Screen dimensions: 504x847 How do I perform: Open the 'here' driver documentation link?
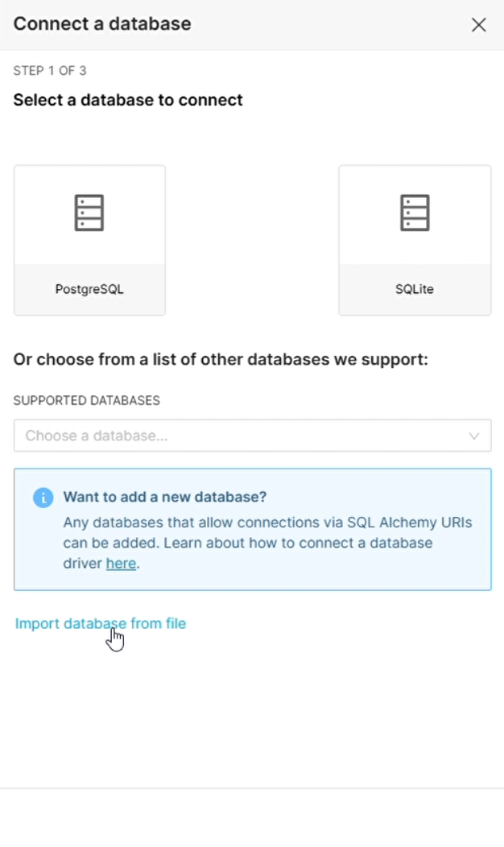point(121,564)
